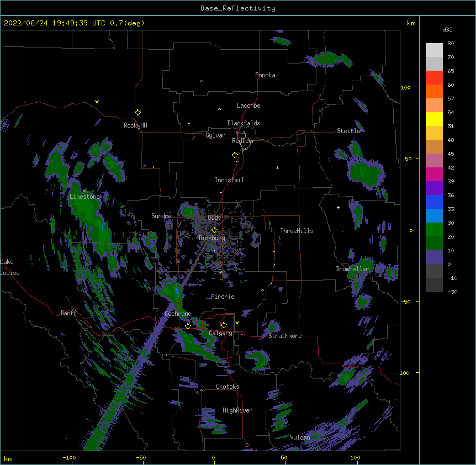Viewport: 476px width, 465px height.
Task: Click the Limestone label
Action: pyautogui.click(x=84, y=197)
